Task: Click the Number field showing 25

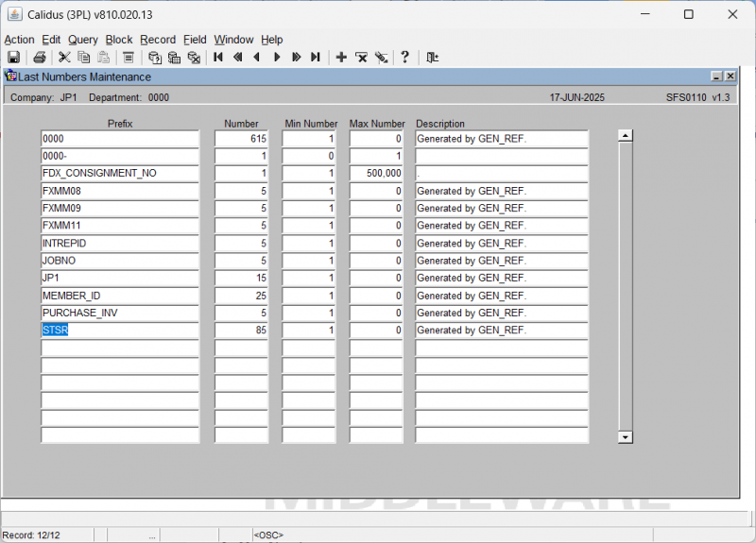Action: tap(241, 296)
